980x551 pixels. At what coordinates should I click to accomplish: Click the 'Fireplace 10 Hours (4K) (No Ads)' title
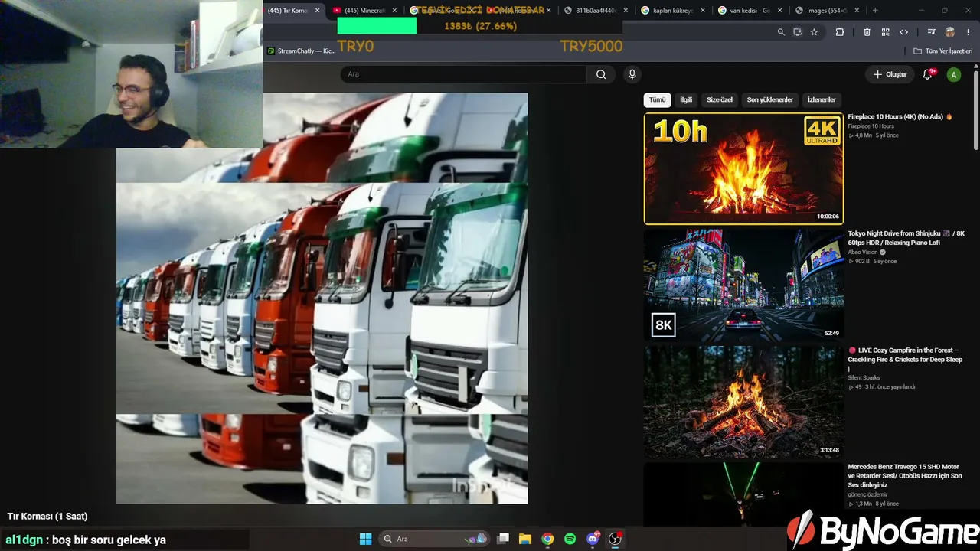tap(900, 117)
